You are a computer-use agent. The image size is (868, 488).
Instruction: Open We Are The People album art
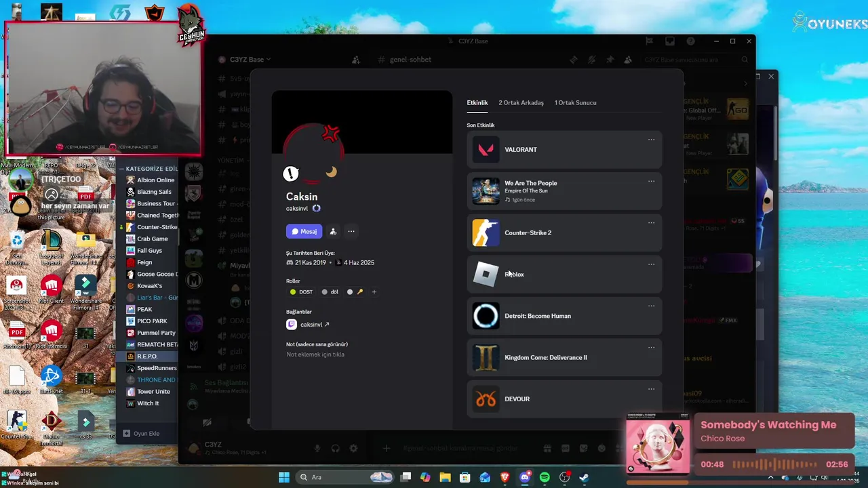(x=486, y=191)
